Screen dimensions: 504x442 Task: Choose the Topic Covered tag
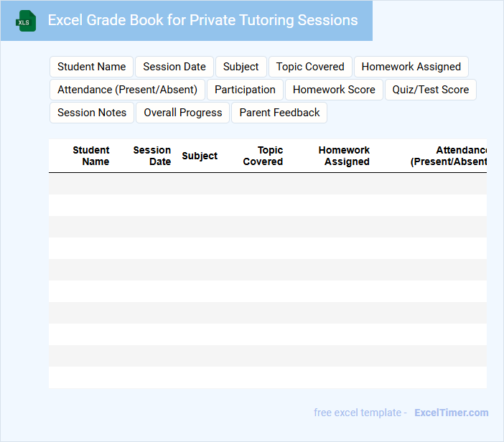tap(310, 67)
